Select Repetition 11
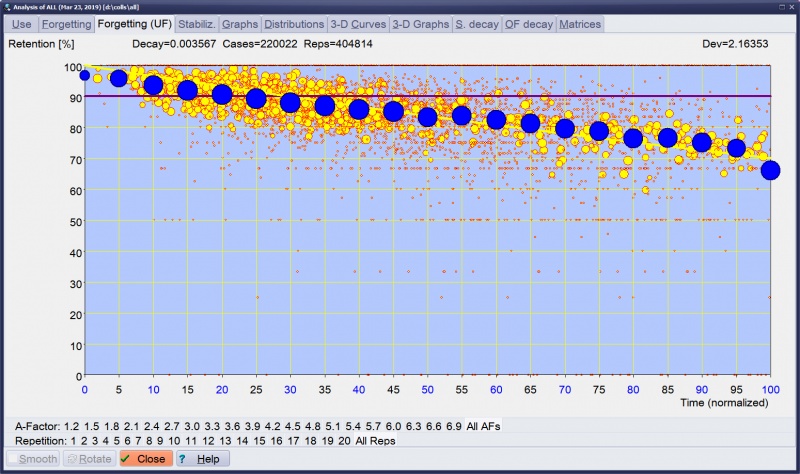This screenshot has width=800, height=474. tap(191, 441)
